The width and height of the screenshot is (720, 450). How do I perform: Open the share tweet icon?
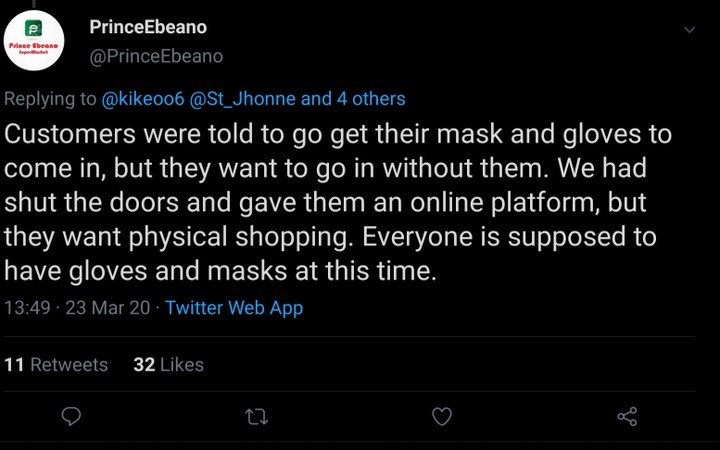[627, 416]
